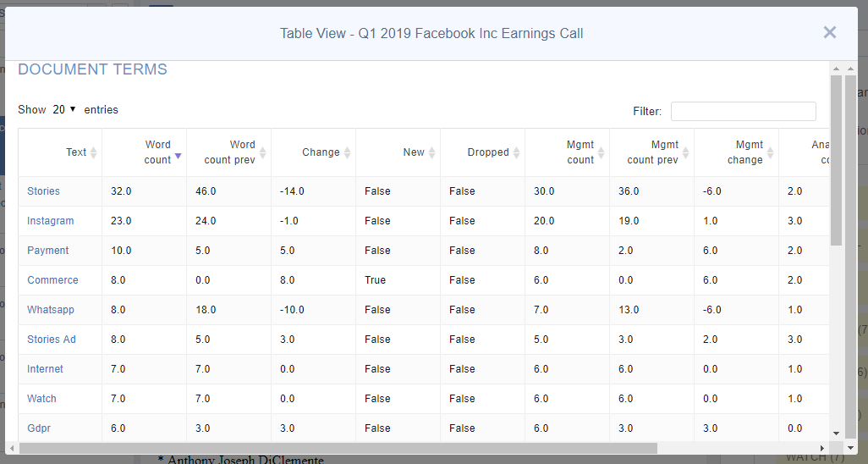
Task: Open the Internet term link
Action: tap(45, 369)
